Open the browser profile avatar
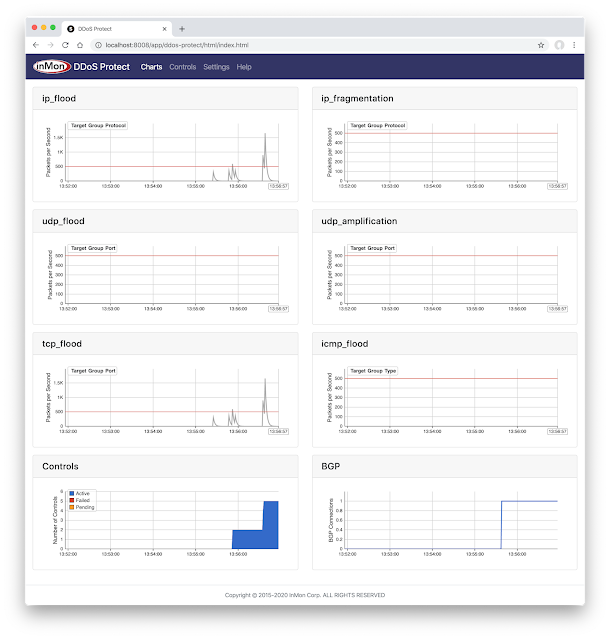The image size is (610, 639). 559,45
